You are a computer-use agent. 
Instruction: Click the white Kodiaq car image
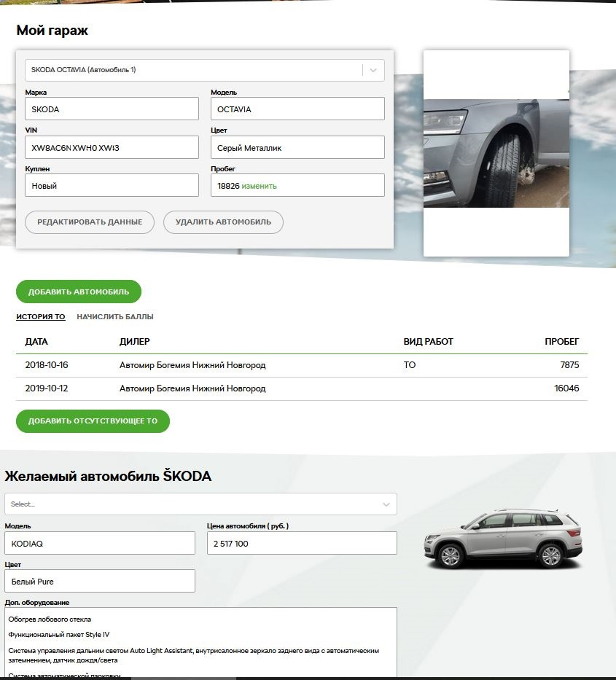pyautogui.click(x=503, y=539)
